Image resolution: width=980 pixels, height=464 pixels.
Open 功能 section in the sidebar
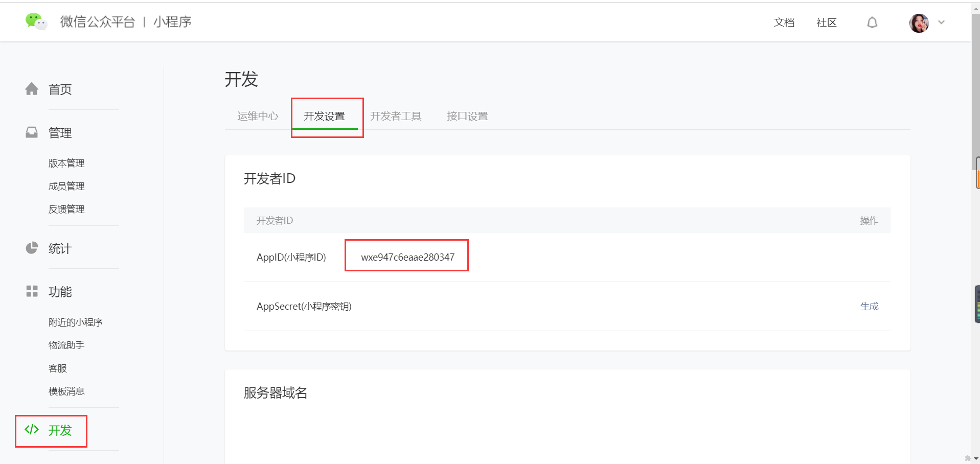pos(60,292)
